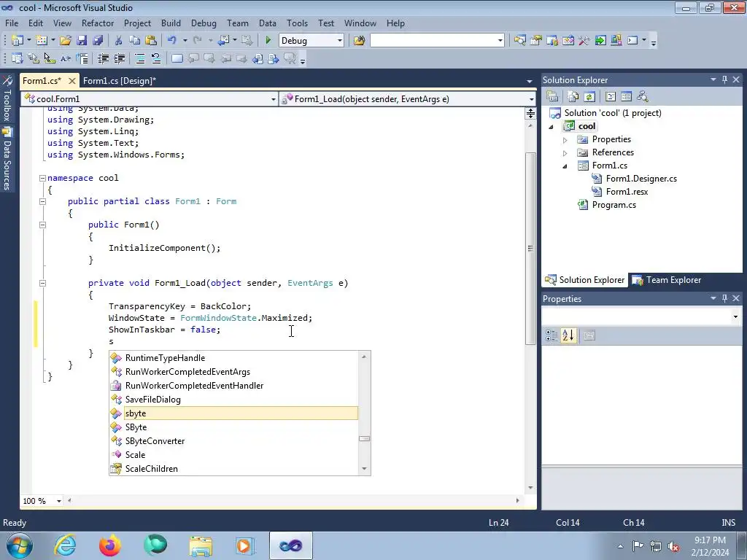Click the editor vertical scrollbar thumb
747x560 pixels.
[530, 248]
